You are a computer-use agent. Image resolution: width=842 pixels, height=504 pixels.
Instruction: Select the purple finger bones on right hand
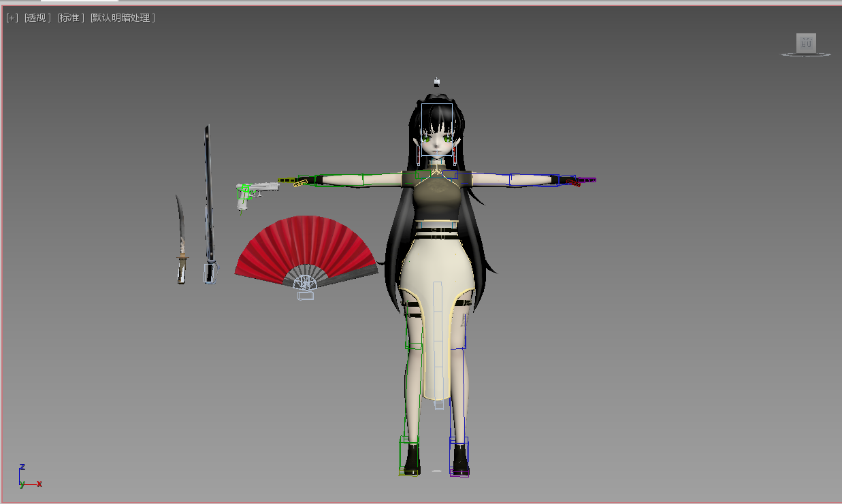tap(585, 180)
